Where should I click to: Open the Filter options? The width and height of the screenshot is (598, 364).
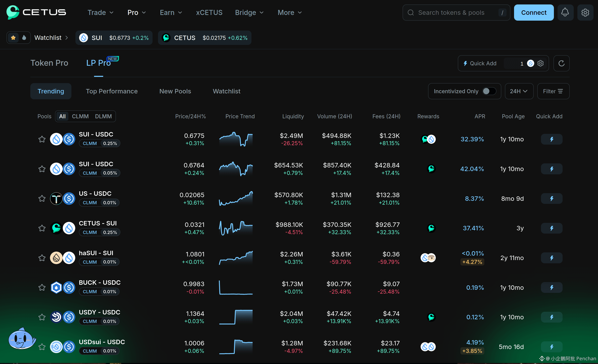click(553, 91)
